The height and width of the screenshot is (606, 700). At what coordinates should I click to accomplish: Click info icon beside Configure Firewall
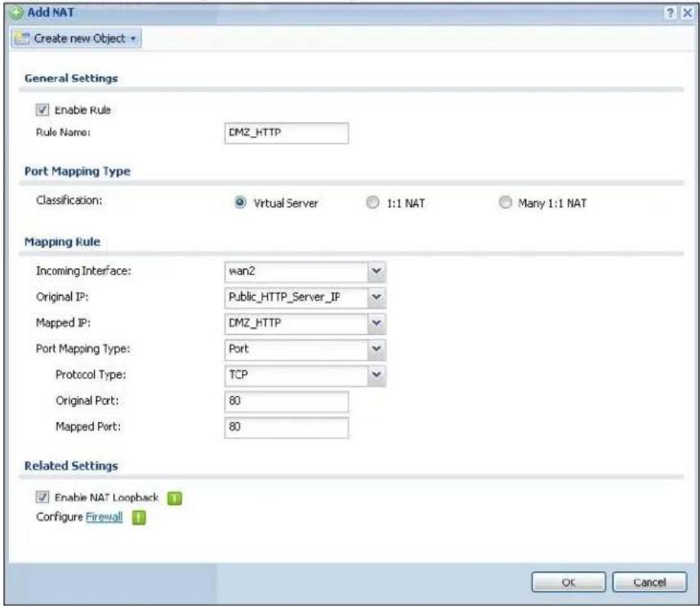(139, 517)
